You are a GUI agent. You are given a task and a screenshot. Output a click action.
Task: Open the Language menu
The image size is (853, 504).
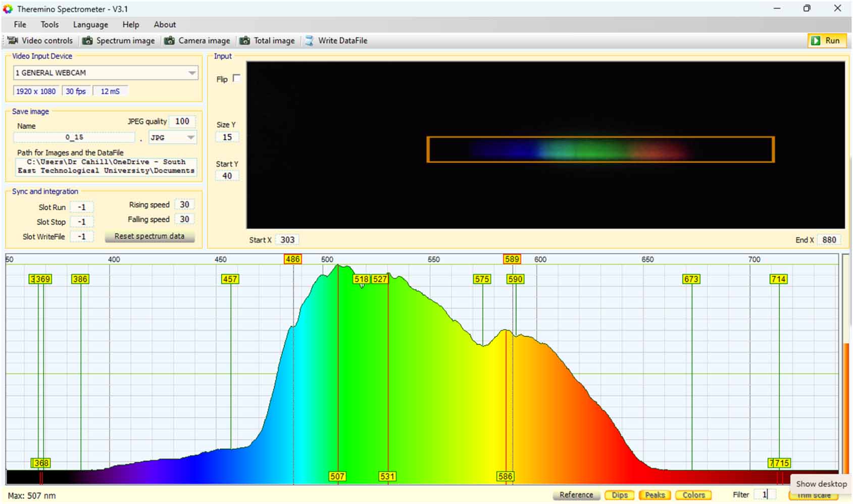pos(90,24)
